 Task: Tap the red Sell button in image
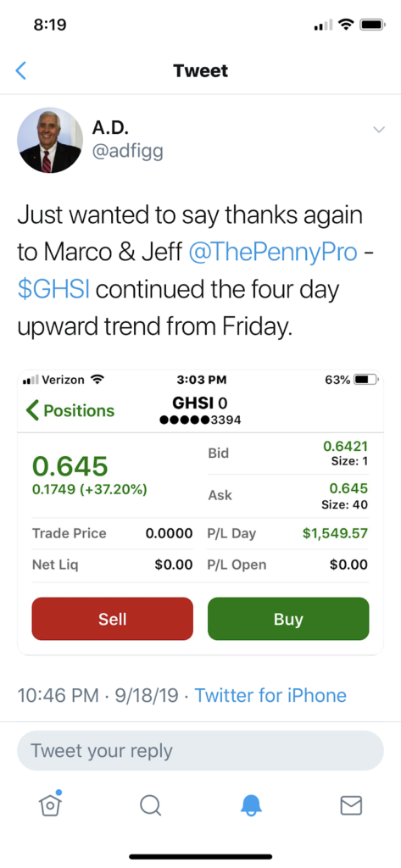coord(113,618)
